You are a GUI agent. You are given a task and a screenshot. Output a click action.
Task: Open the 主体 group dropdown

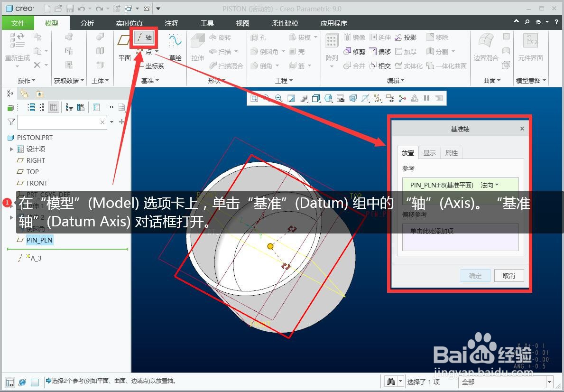(x=100, y=81)
